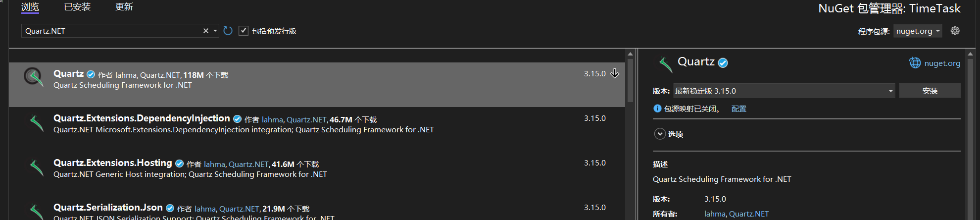Click the Quartz package logo in list
This screenshot has width=980, height=220.
pos(34,77)
